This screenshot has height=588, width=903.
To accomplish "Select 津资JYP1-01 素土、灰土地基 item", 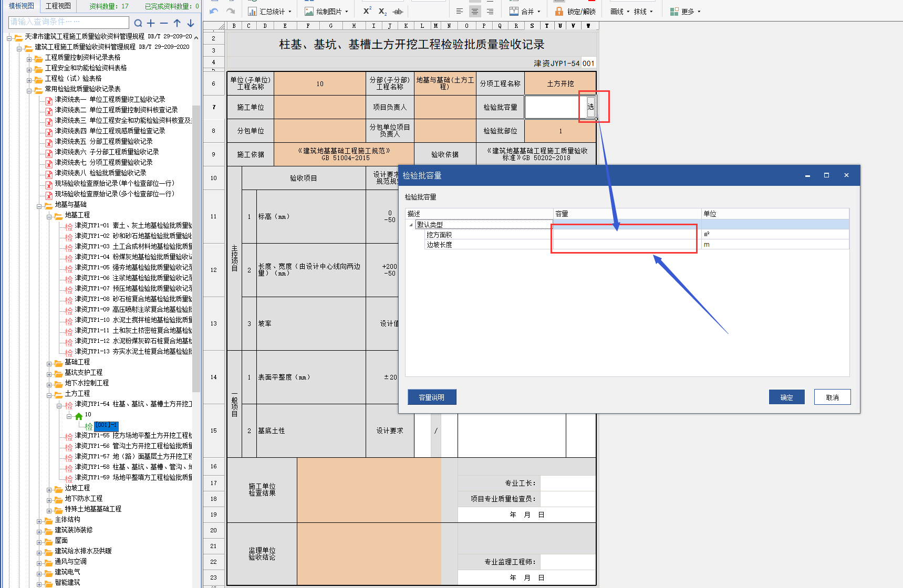I will point(133,226).
